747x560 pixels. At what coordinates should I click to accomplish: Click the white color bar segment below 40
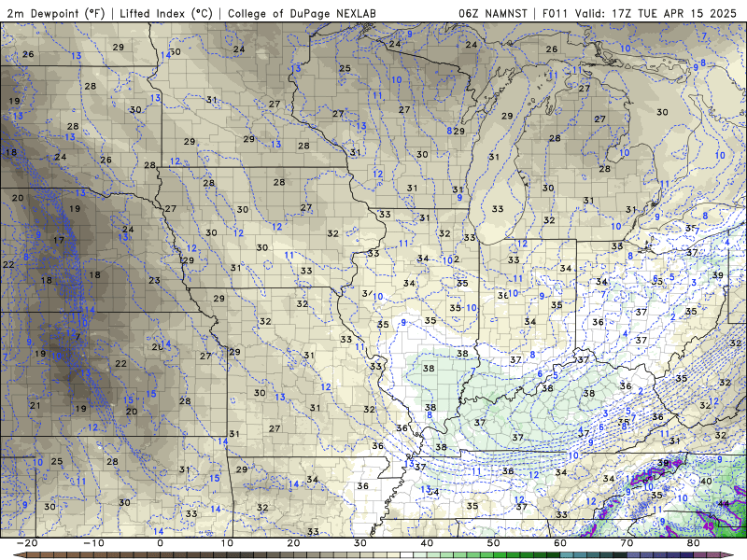[x=406, y=554]
